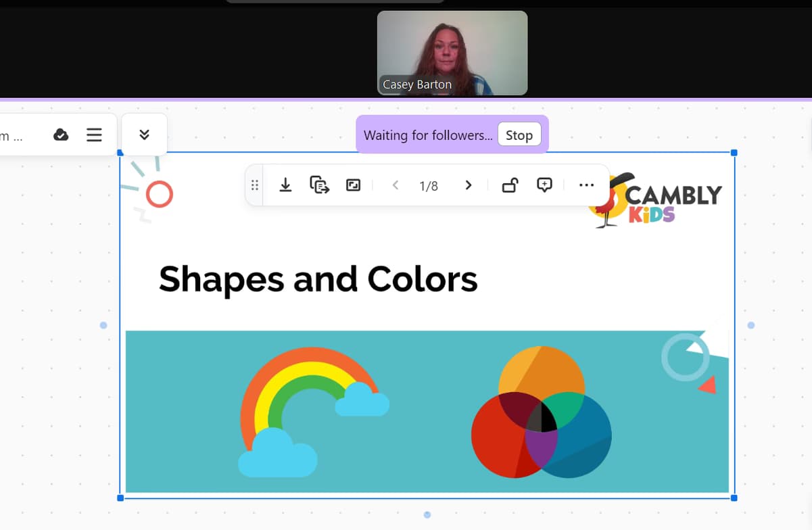Go to the next slide page
Viewport: 812px width, 530px height.
(468, 185)
